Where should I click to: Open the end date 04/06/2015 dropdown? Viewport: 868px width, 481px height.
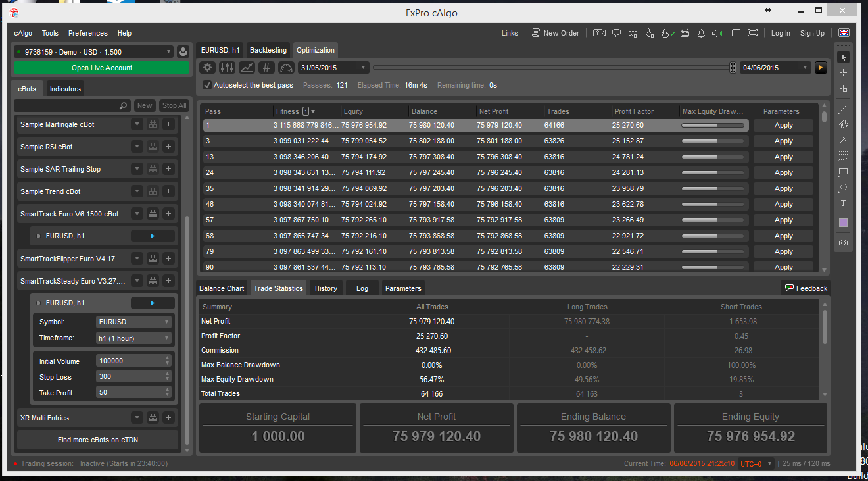(x=775, y=67)
